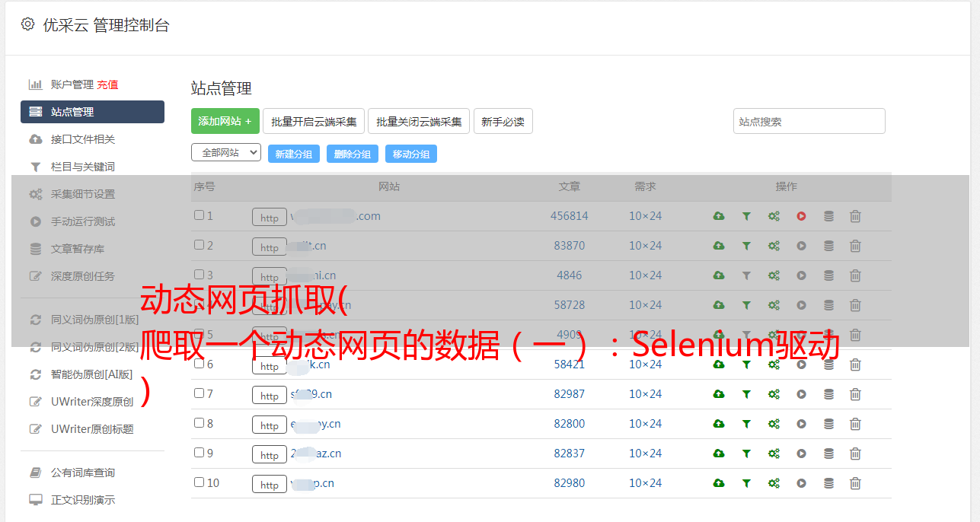Run play icon in the 82800 row
Screen dimensions: 980x522
point(801,424)
